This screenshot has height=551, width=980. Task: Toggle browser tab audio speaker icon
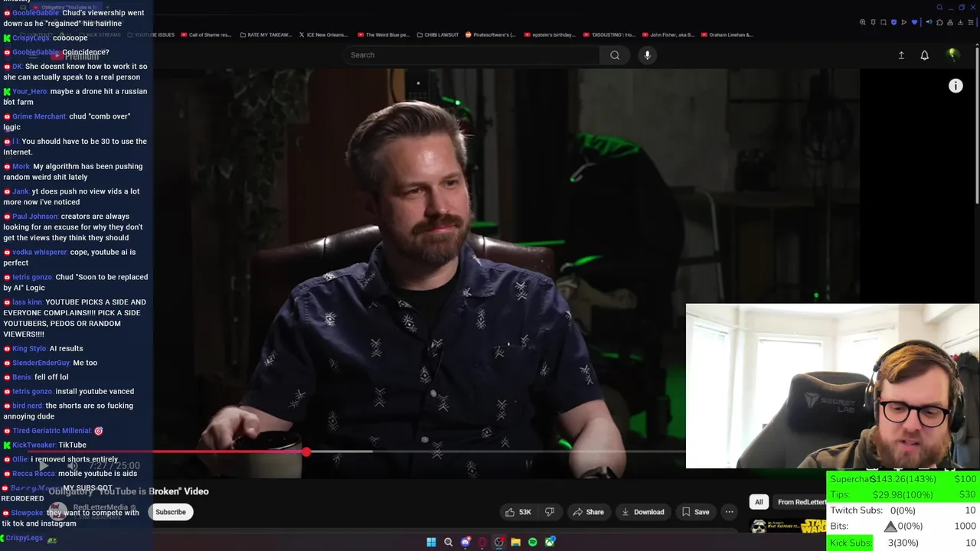coord(929,22)
